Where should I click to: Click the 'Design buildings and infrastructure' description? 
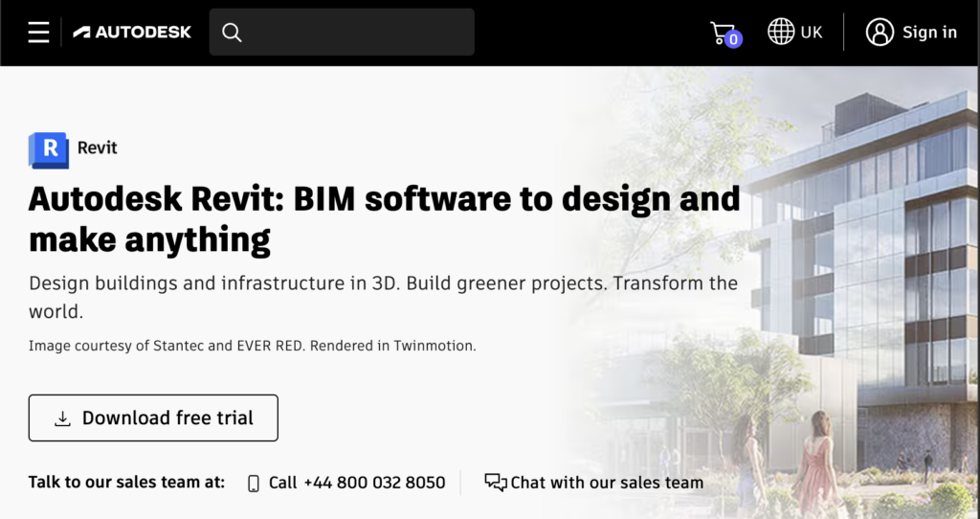coord(383,297)
